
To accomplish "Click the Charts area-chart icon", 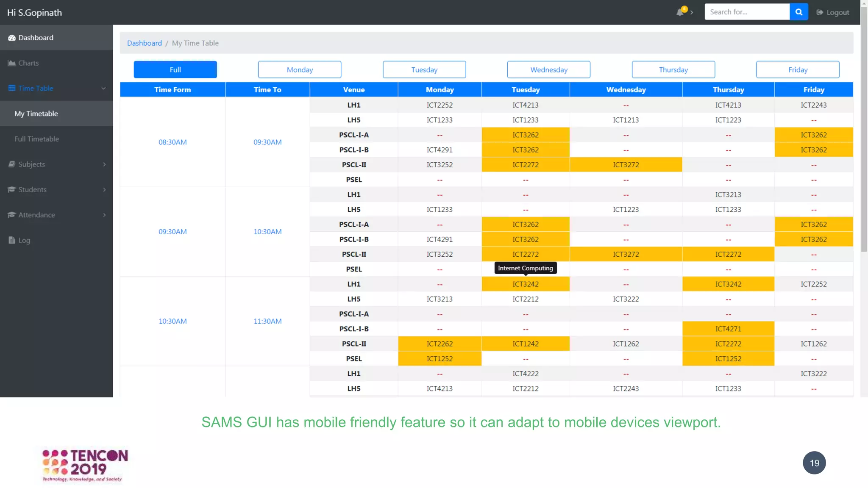I will coord(11,63).
